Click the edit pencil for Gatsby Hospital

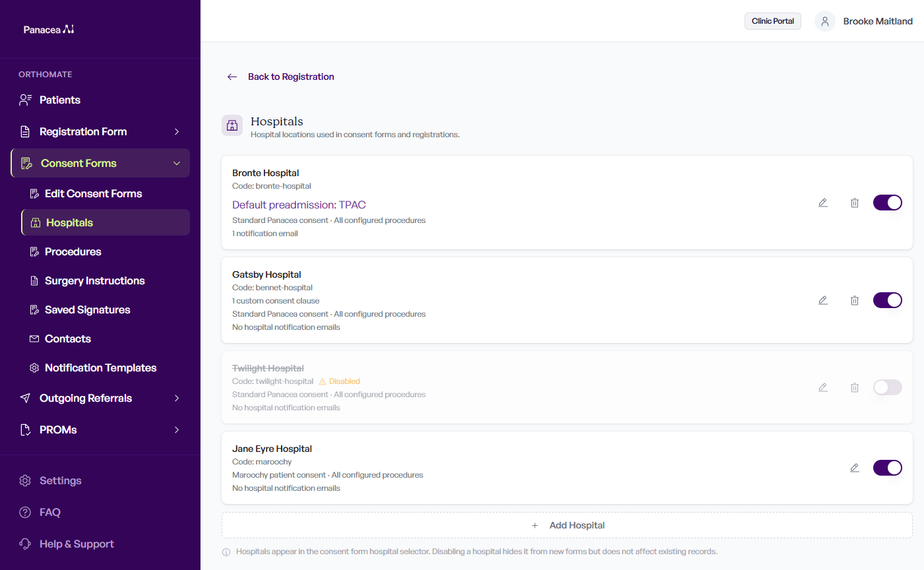tap(823, 300)
